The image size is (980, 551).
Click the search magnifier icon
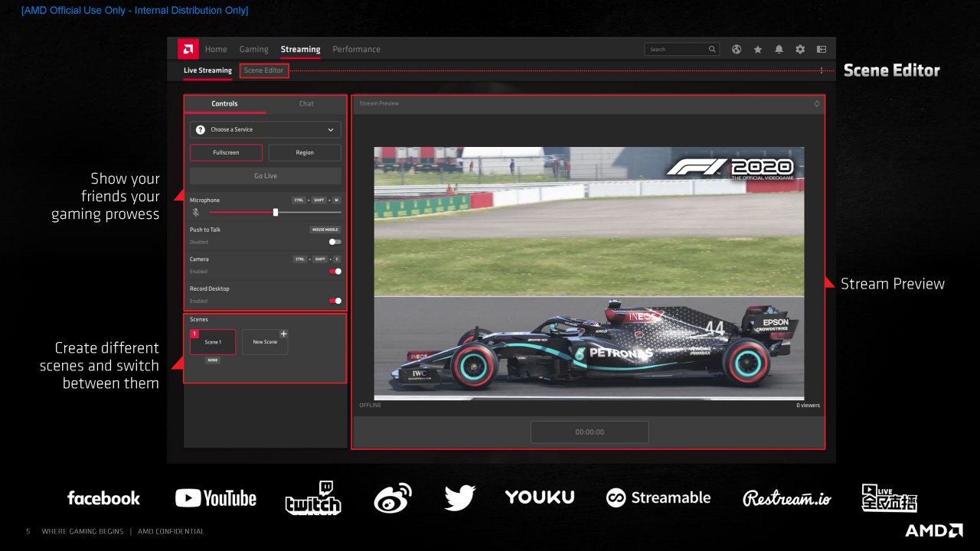(712, 49)
